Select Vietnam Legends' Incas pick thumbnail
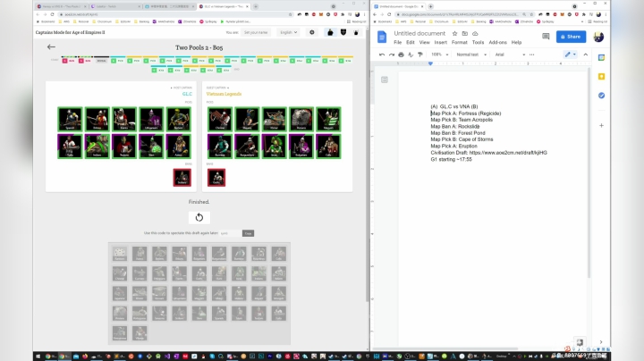Viewport: 644px width, 361px height. [274, 146]
